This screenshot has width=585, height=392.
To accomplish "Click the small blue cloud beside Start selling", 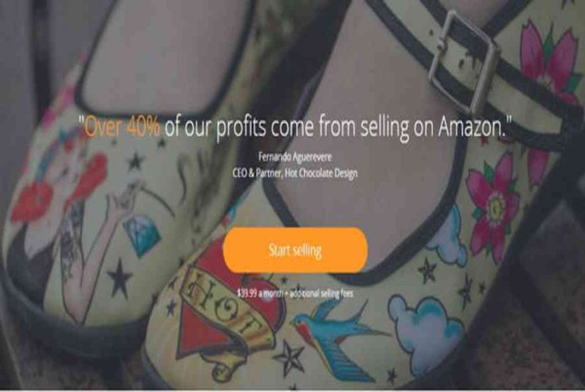I will click(446, 238).
